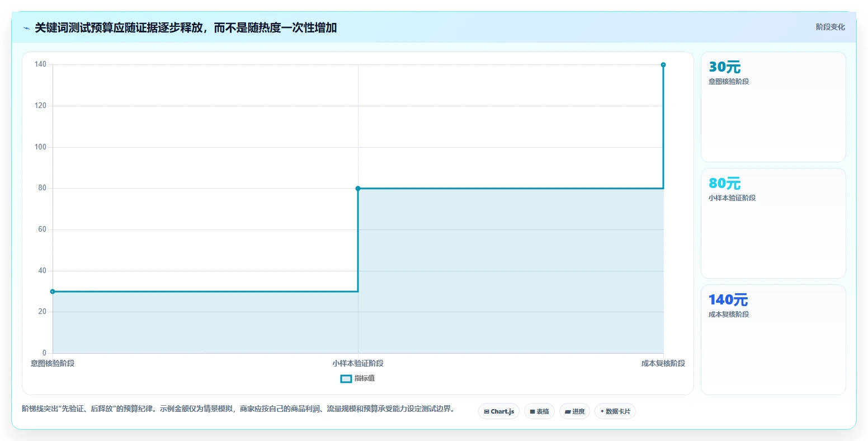Click x-axis label 意图核验阶段

pos(53,364)
